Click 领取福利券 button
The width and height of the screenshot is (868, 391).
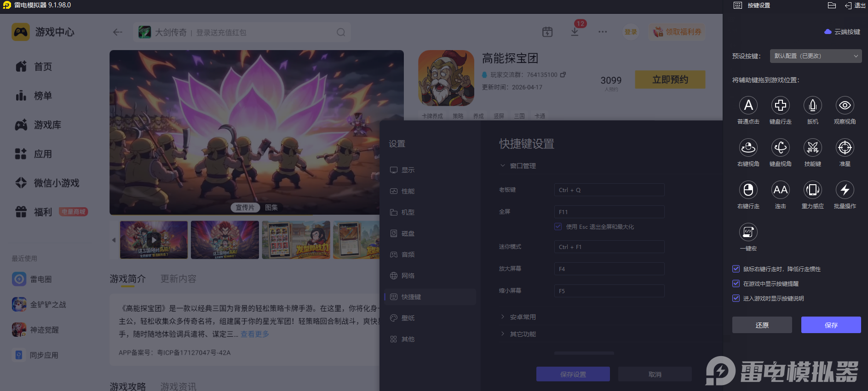click(x=677, y=32)
